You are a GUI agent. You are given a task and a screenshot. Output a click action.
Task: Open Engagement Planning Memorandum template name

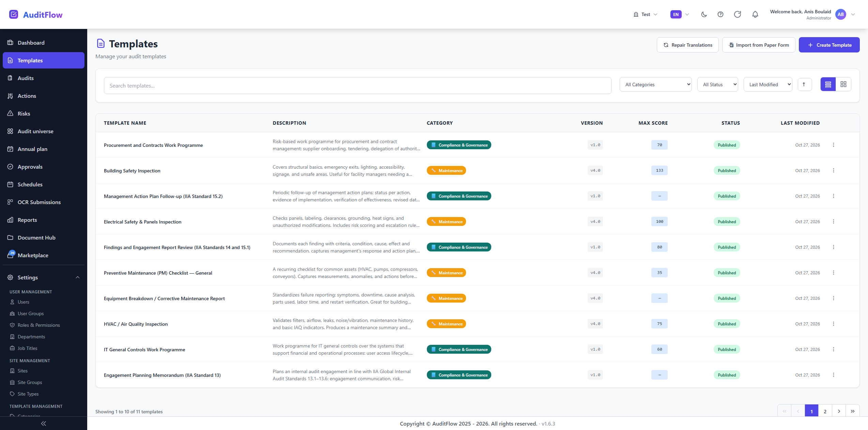[x=162, y=375]
